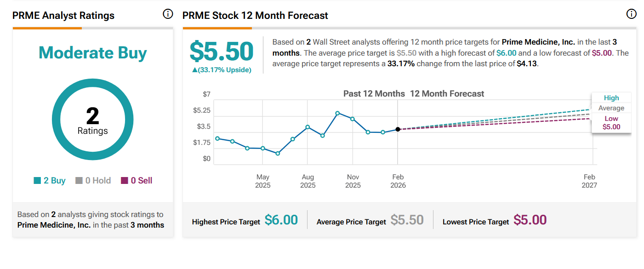Click info icon beside 12 Month Forecast

tap(632, 14)
